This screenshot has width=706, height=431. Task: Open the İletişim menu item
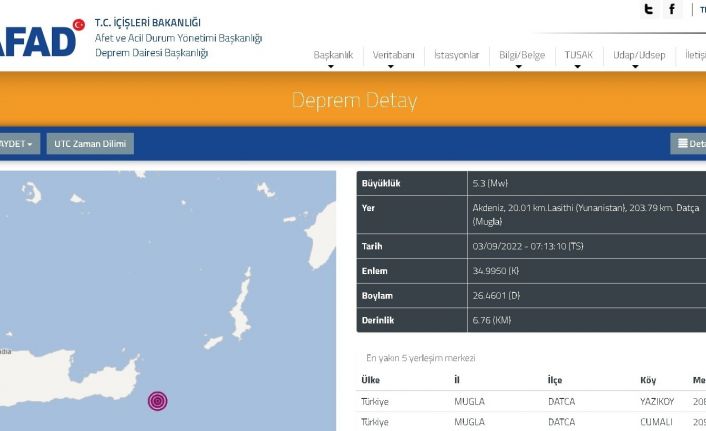pyautogui.click(x=694, y=56)
